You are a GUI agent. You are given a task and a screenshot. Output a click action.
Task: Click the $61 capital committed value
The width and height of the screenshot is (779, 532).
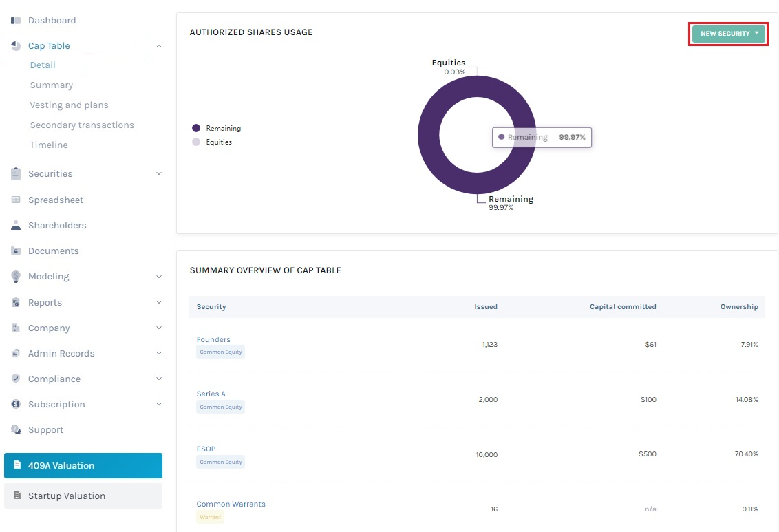(x=650, y=344)
